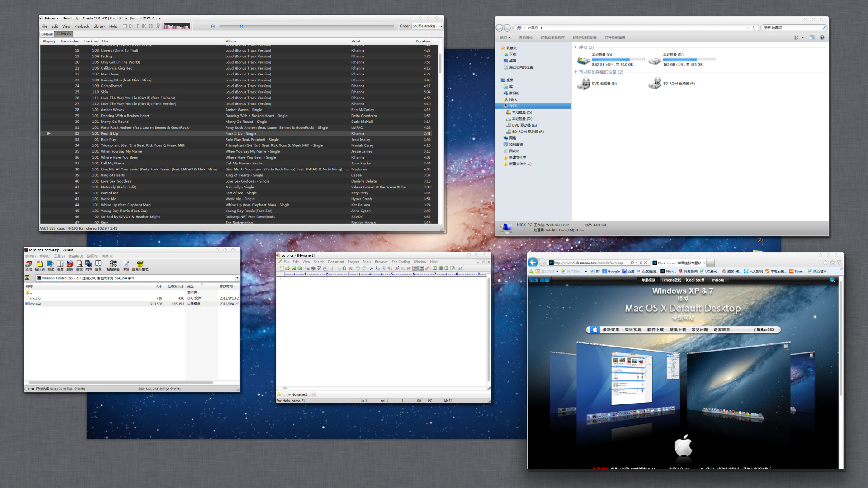Click the WinRAR View (查看) icon

pyautogui.click(x=60, y=266)
